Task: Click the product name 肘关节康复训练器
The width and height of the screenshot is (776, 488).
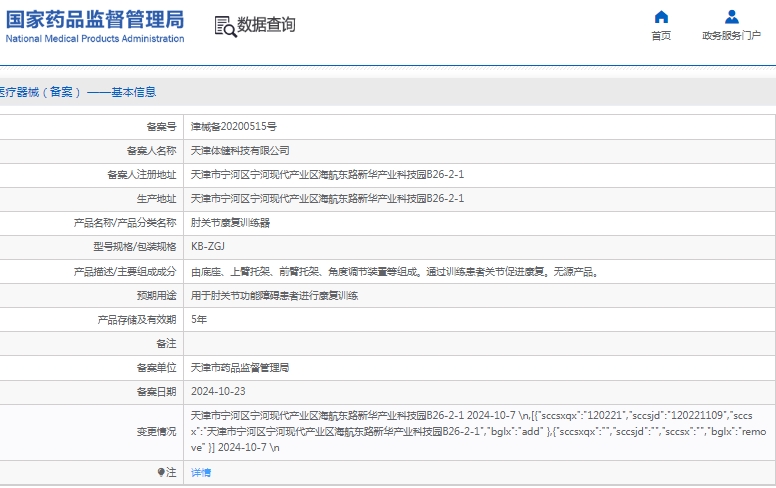Action: point(231,223)
